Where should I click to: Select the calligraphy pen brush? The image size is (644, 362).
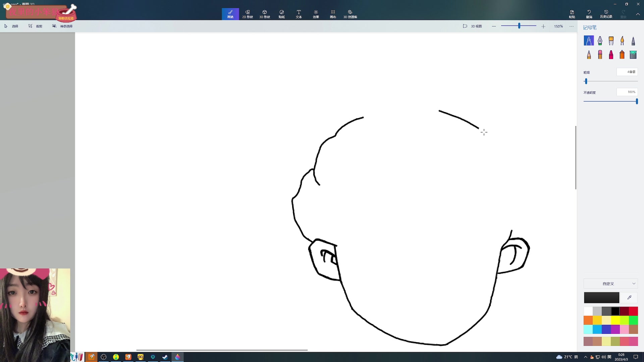coord(600,41)
